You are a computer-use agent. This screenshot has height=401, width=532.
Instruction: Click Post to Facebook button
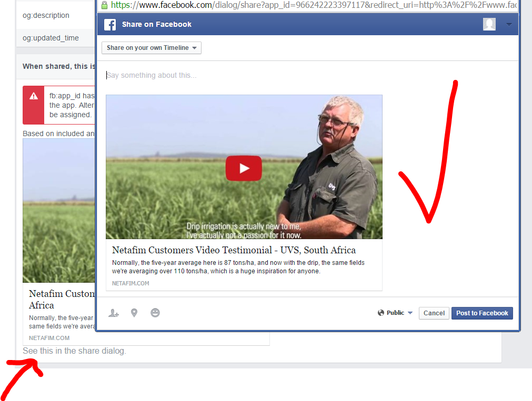click(x=482, y=313)
